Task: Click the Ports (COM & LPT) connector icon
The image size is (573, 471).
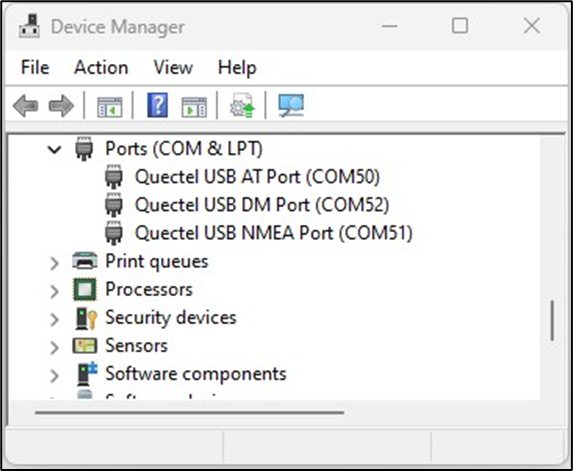Action: tap(84, 149)
